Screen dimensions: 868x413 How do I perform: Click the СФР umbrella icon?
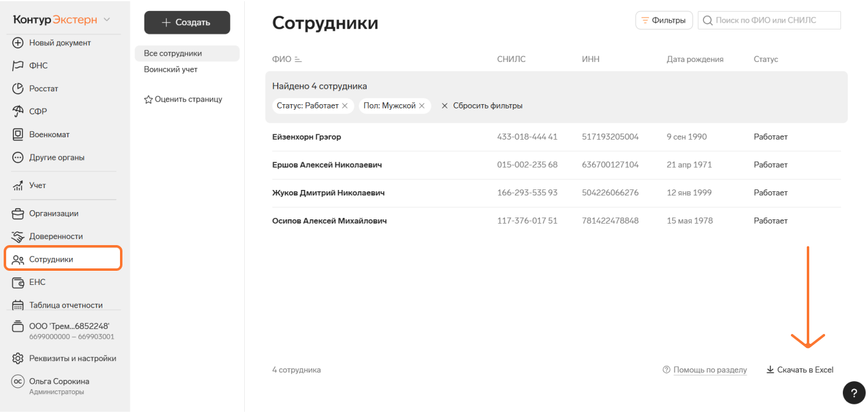click(18, 112)
